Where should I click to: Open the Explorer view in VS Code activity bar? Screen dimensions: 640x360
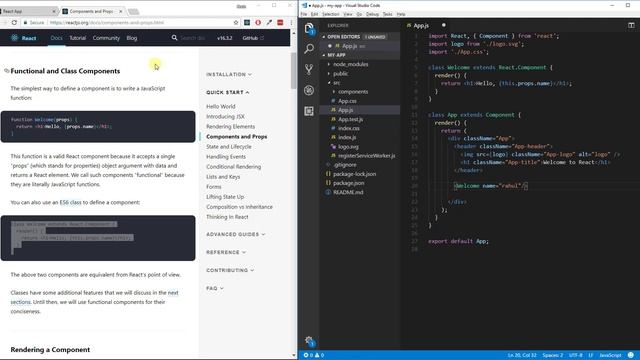[x=309, y=28]
